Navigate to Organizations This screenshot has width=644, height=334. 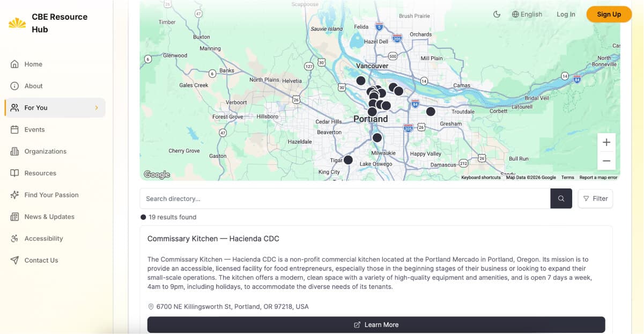tap(46, 151)
